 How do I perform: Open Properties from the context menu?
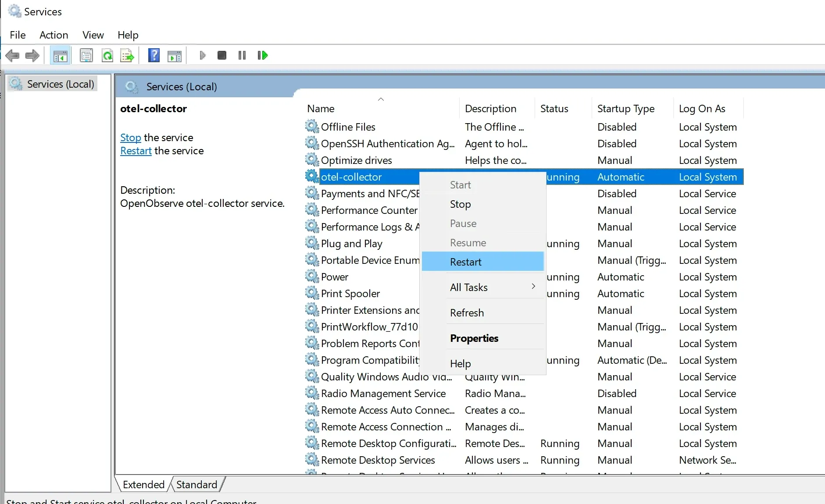(474, 338)
